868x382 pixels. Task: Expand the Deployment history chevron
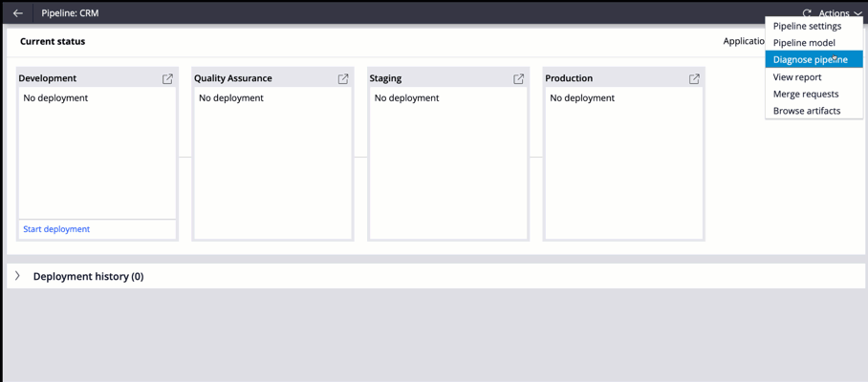tap(18, 276)
